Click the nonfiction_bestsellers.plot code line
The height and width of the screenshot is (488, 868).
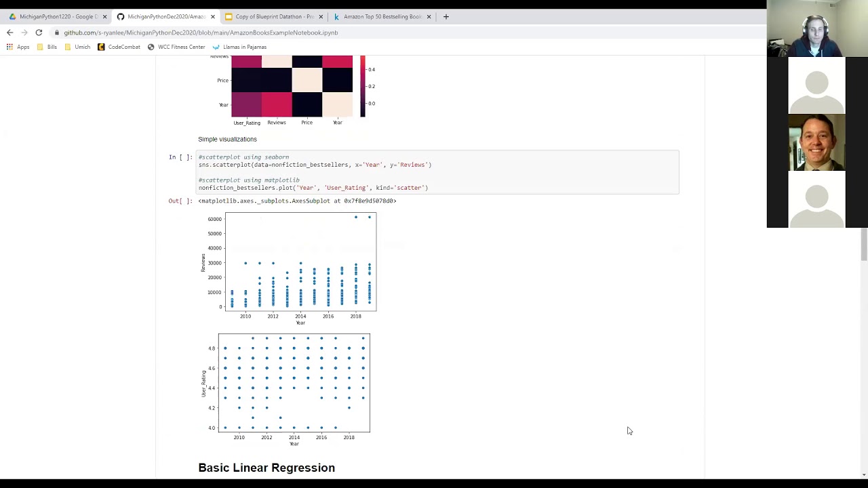click(313, 188)
